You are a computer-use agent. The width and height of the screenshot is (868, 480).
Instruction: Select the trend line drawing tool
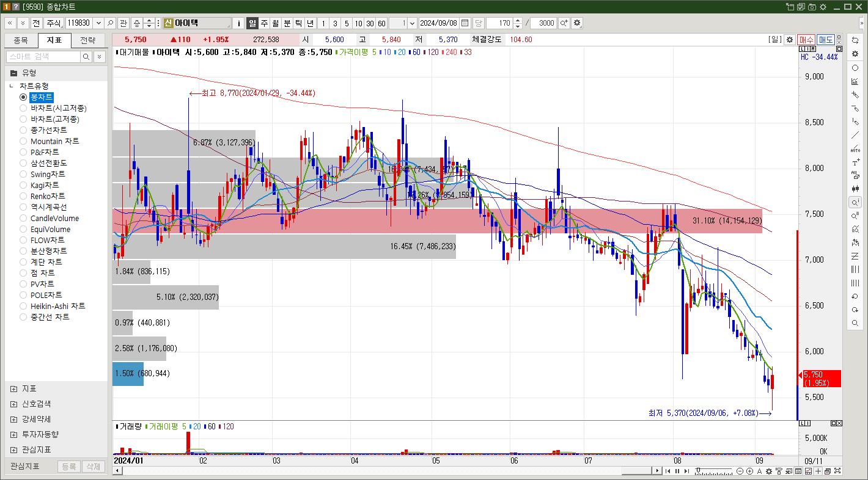[855, 135]
